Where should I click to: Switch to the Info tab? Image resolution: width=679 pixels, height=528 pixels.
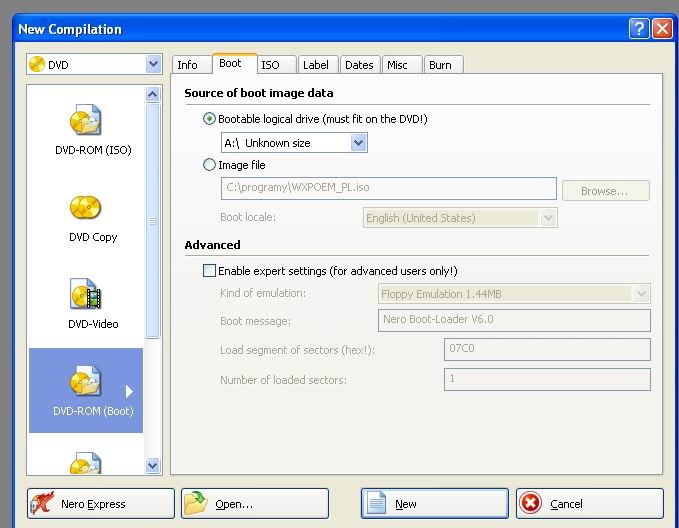[x=191, y=65]
